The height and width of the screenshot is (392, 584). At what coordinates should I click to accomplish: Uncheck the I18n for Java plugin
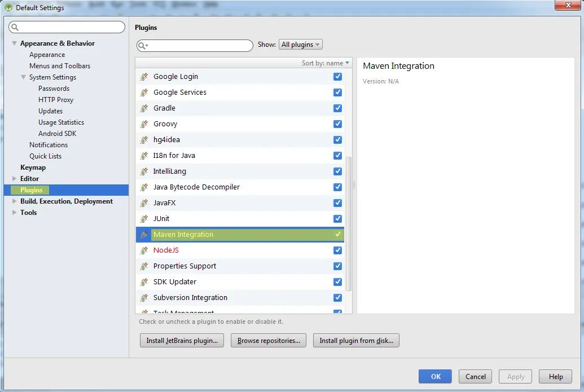(x=337, y=155)
